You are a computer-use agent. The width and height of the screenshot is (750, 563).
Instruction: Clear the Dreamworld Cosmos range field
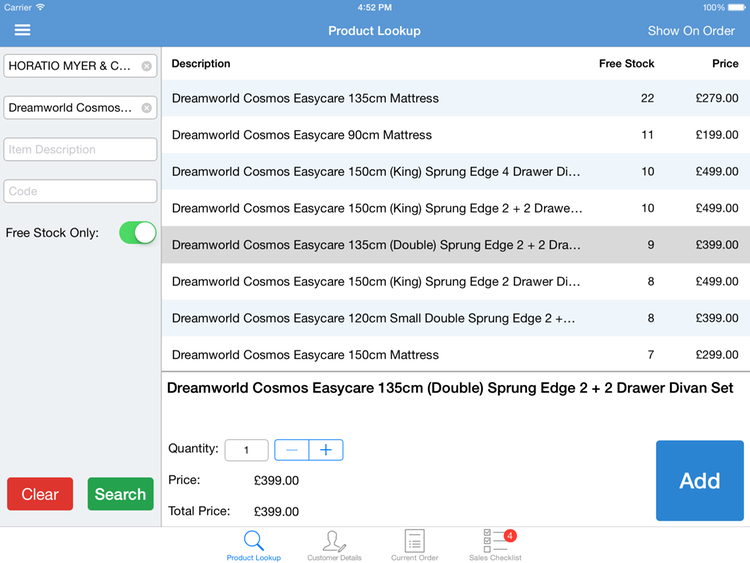(147, 108)
